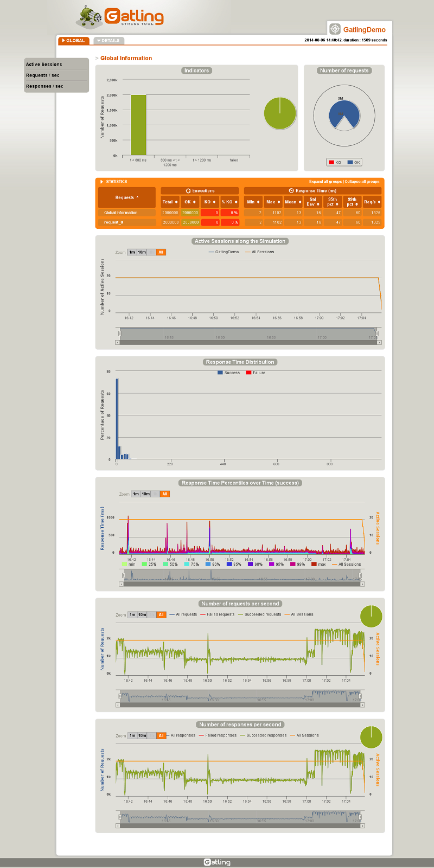Screen dimensions: 434x868
Task: Set Active Sessions zoom to 10m
Action: click(x=142, y=252)
